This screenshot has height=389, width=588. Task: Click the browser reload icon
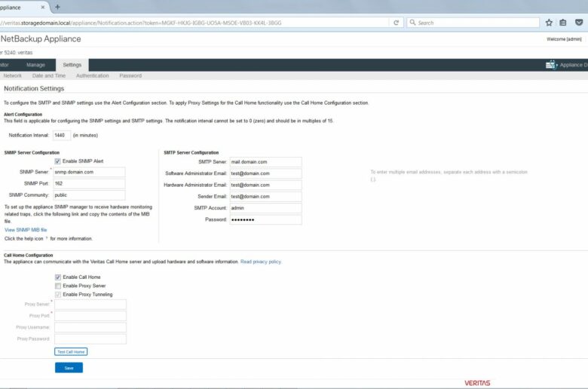(x=396, y=23)
